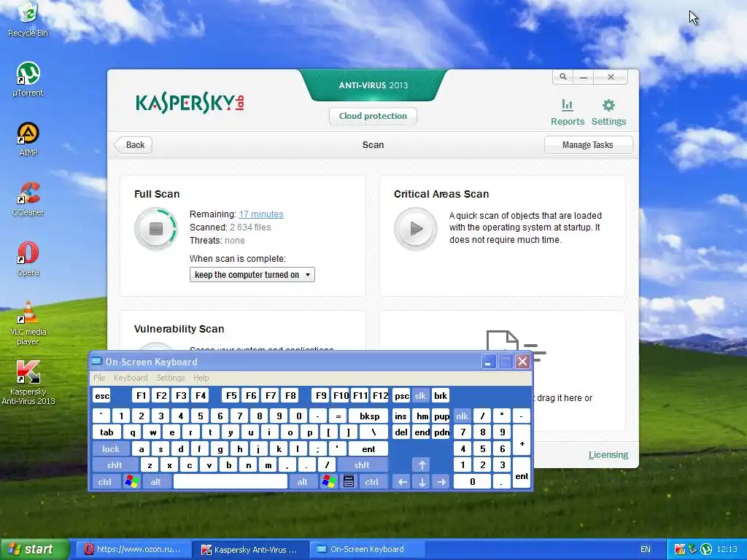Click the EN language indicator
This screenshot has height=560, width=747.
tap(645, 550)
